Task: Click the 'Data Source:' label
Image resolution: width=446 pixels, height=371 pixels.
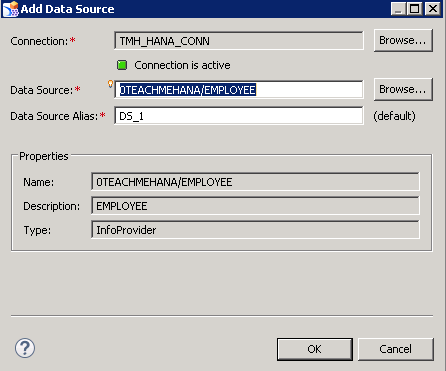Action: (42, 90)
